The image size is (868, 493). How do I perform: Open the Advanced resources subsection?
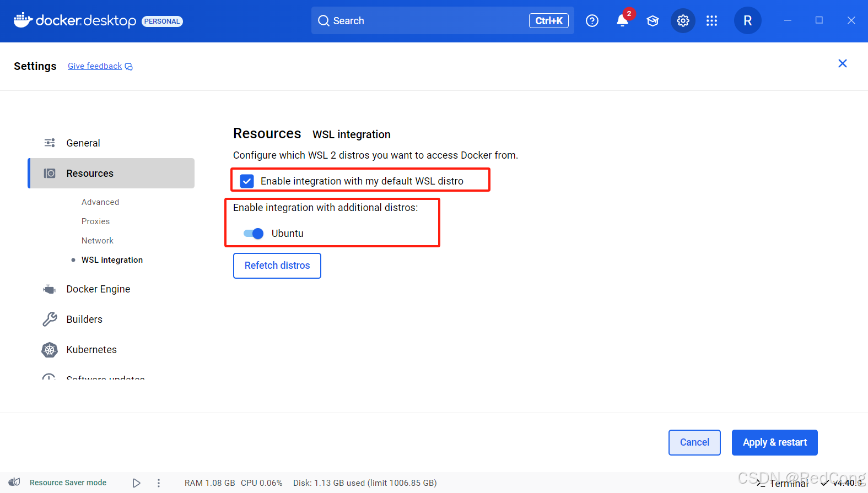(100, 202)
